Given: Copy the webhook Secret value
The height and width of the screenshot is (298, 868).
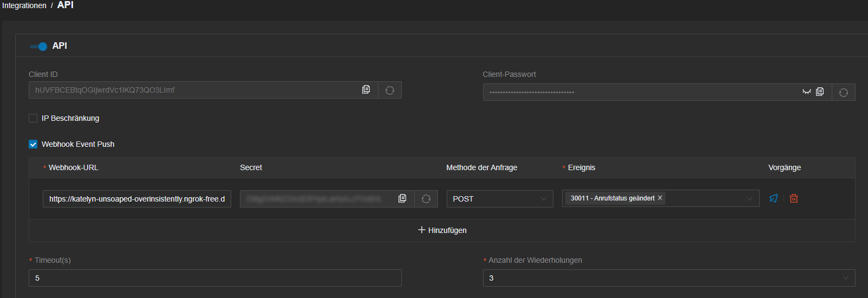Looking at the screenshot, I should coord(402,198).
